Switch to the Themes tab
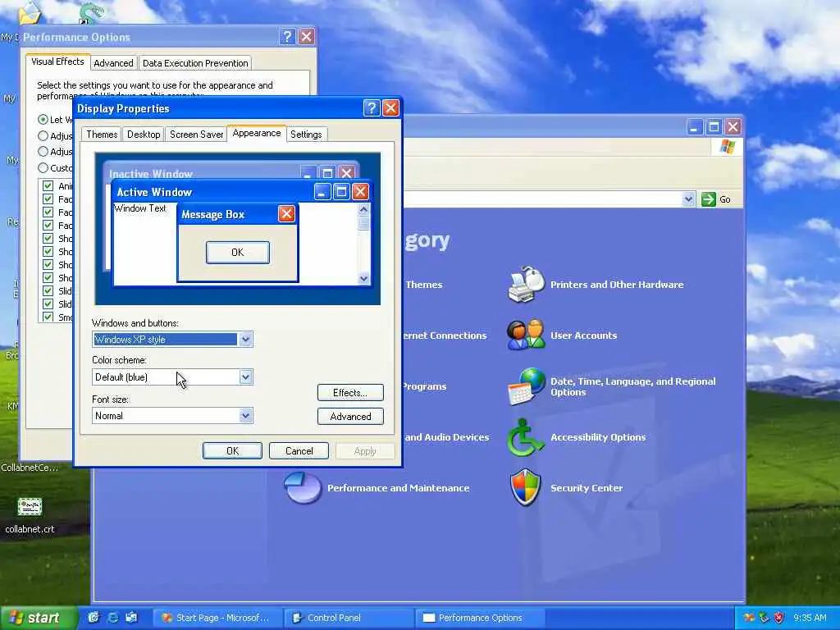 pyautogui.click(x=102, y=135)
